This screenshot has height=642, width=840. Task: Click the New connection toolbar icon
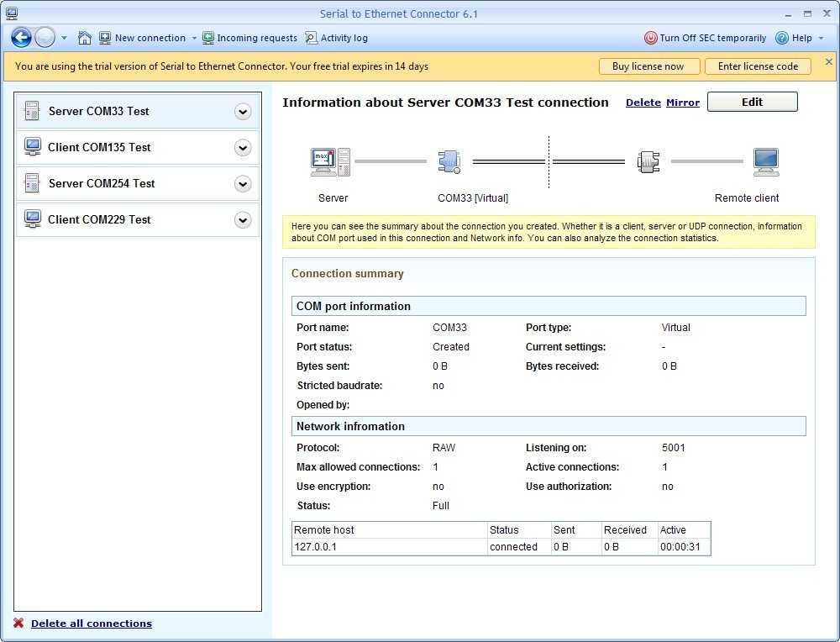(x=105, y=38)
